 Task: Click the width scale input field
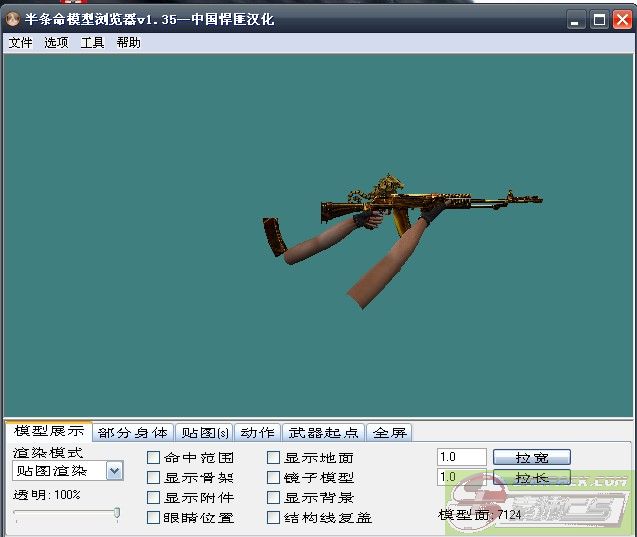(461, 457)
